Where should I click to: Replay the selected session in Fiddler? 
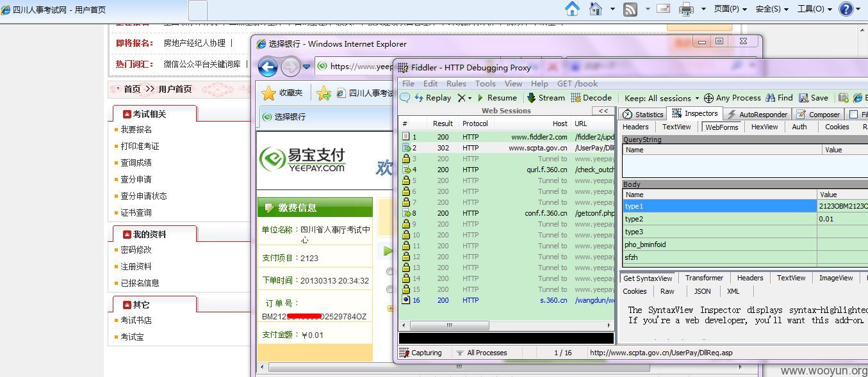click(x=432, y=98)
